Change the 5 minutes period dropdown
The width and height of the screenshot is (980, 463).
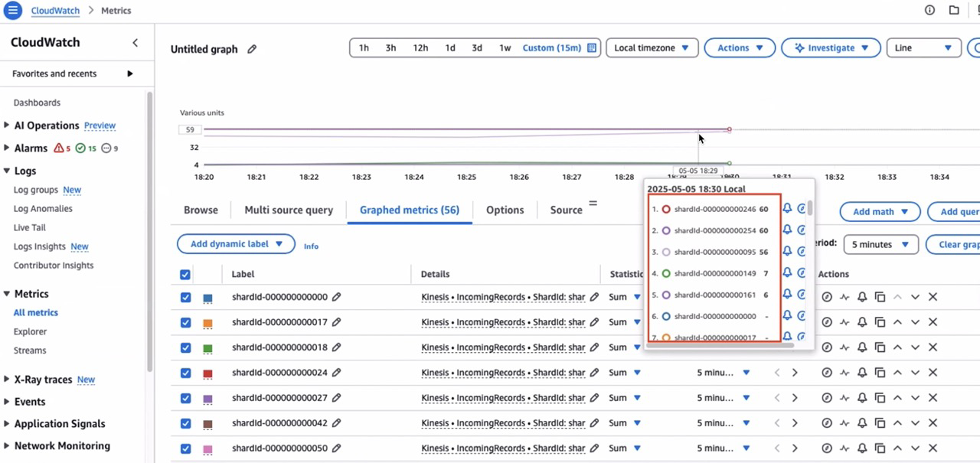pyautogui.click(x=880, y=244)
